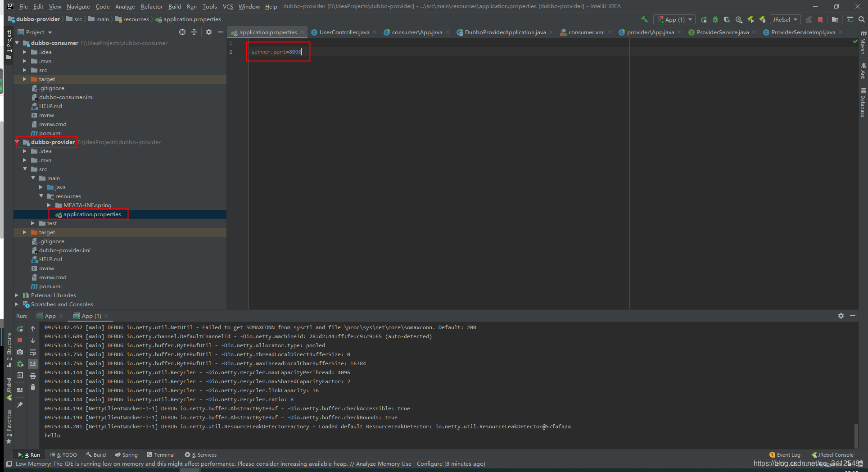Open the Database side panel
The width and height of the screenshot is (868, 472).
(863, 103)
